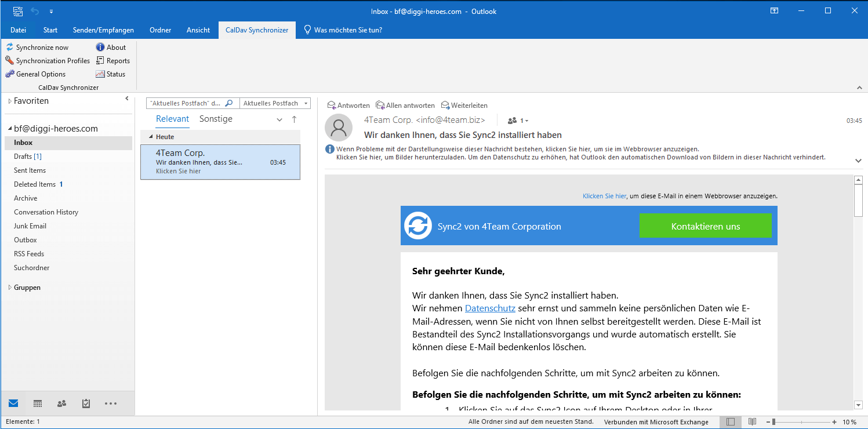Open the sort options dropdown arrow
The image size is (868, 429).
tap(279, 119)
